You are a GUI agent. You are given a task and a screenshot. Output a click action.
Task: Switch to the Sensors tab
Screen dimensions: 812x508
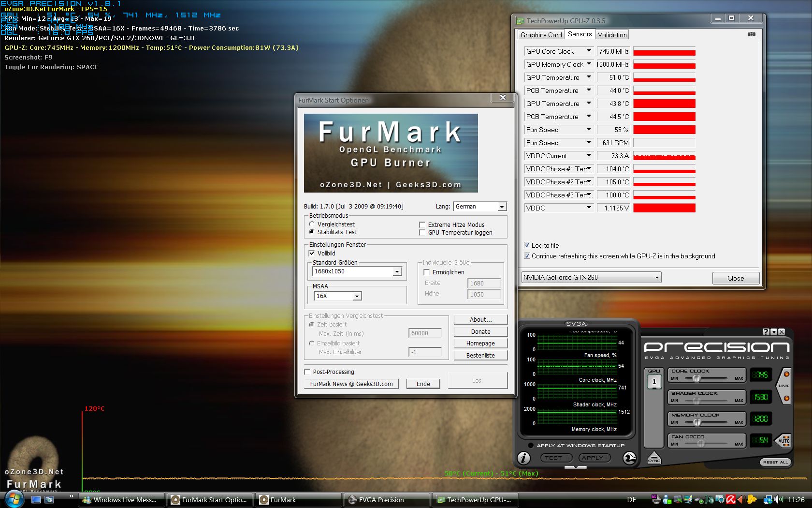click(580, 34)
